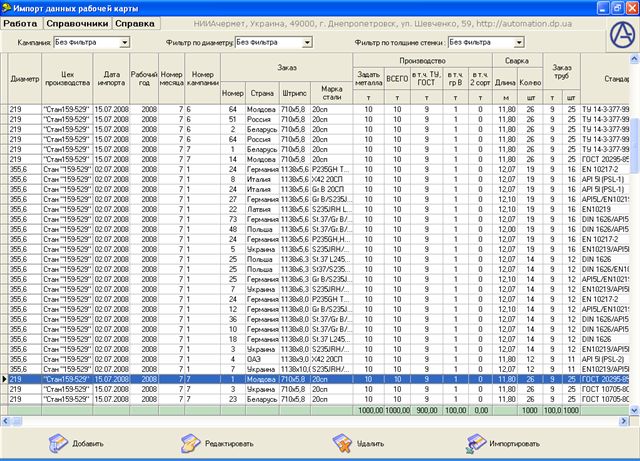Viewport: 640px width, 461px height.
Task: Click the Страна column header
Action: tap(262, 93)
